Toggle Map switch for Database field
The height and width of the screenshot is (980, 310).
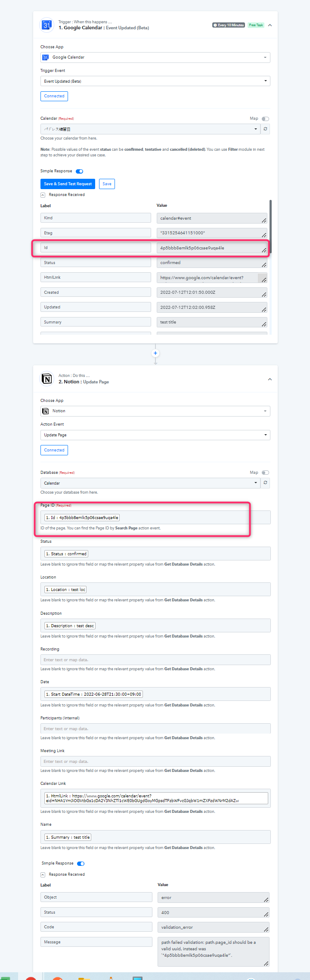coord(265,473)
